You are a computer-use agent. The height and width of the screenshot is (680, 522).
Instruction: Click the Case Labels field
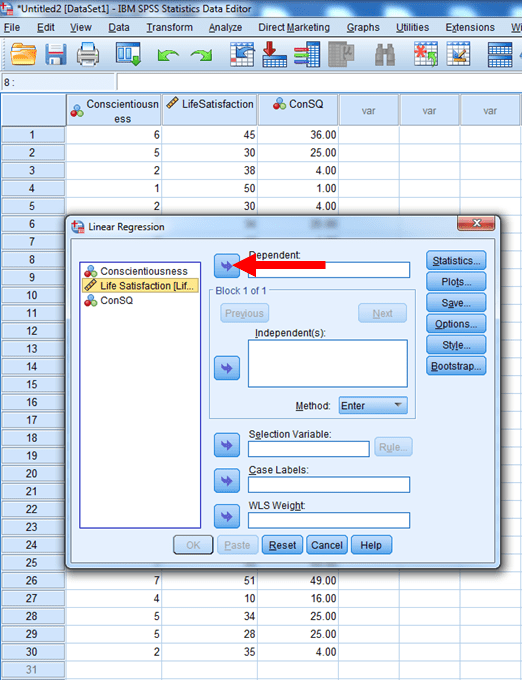[329, 484]
